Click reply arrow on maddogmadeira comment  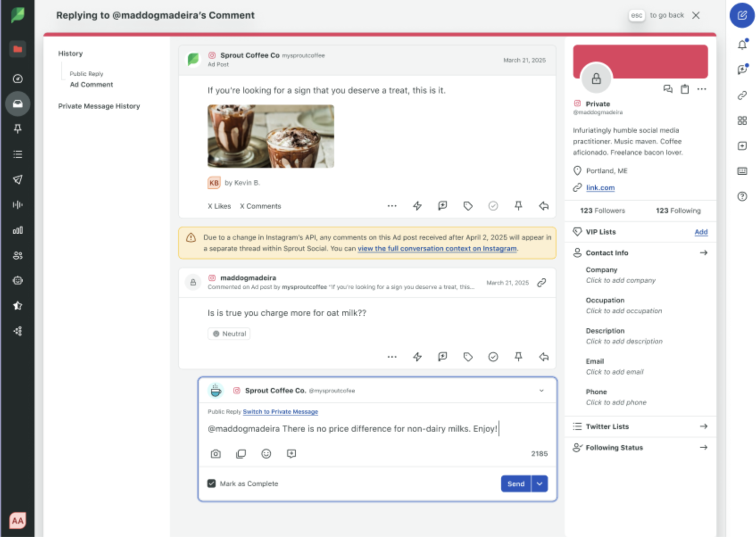pos(544,357)
